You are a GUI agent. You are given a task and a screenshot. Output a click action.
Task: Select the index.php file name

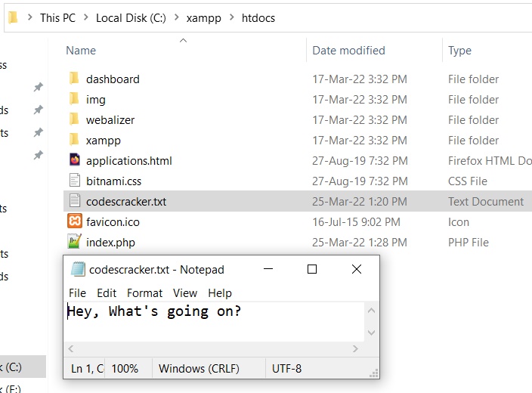[110, 243]
